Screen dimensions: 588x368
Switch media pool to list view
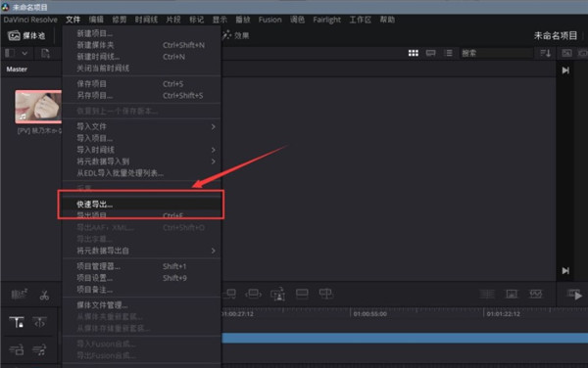click(449, 53)
